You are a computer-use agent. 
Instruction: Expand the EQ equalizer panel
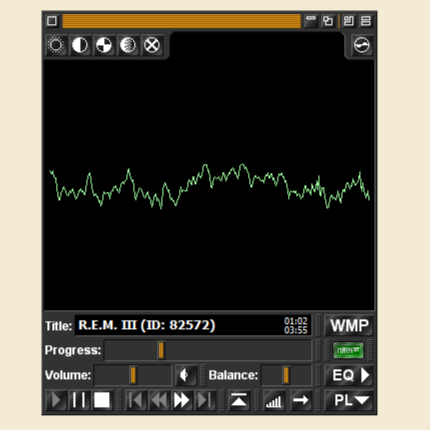coord(349,375)
